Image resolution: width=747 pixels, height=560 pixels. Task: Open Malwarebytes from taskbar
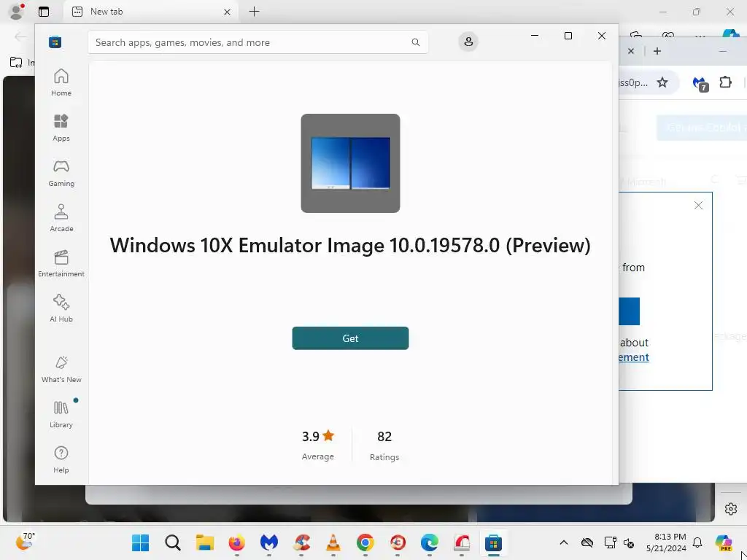pos(269,542)
